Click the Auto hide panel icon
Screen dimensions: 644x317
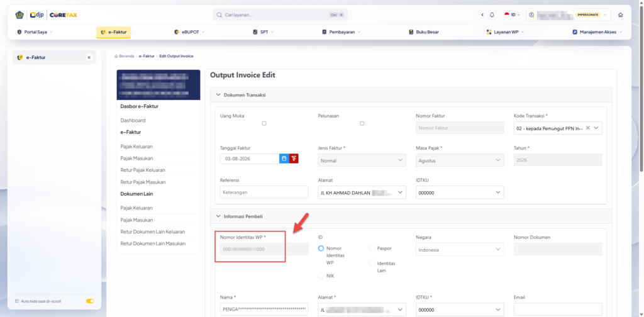(17, 301)
